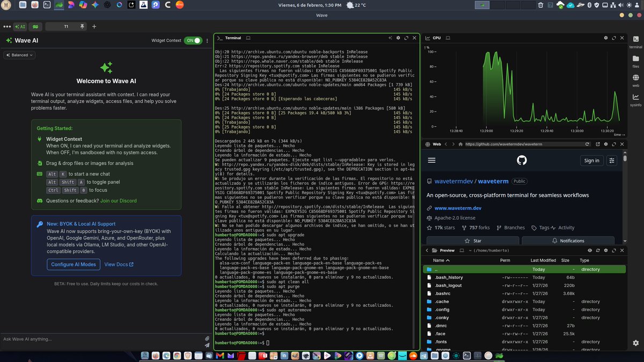
Task: Attach a file to Wave AI message
Action: click(207, 338)
